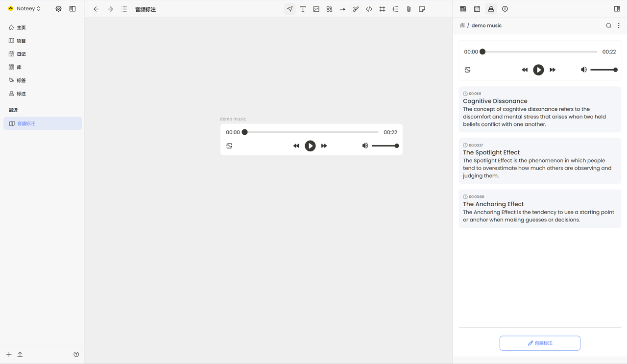Toggle loop on canvas audio player

click(229, 146)
